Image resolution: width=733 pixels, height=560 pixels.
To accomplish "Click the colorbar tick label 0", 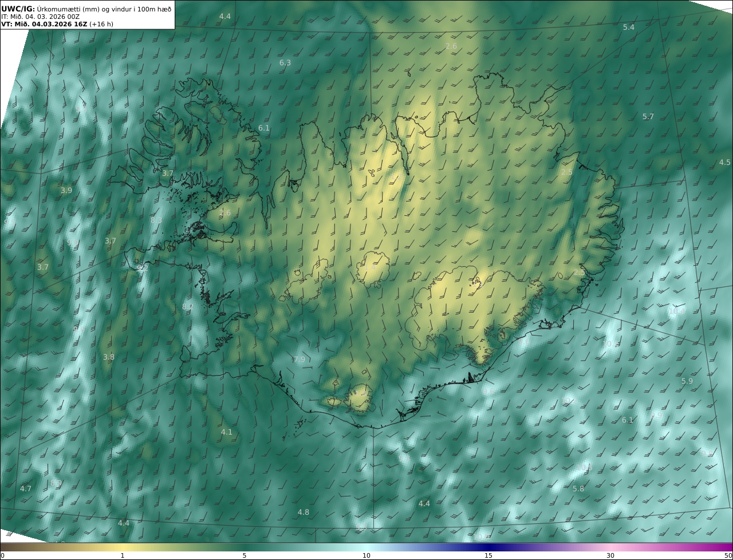I will (x=2, y=555).
